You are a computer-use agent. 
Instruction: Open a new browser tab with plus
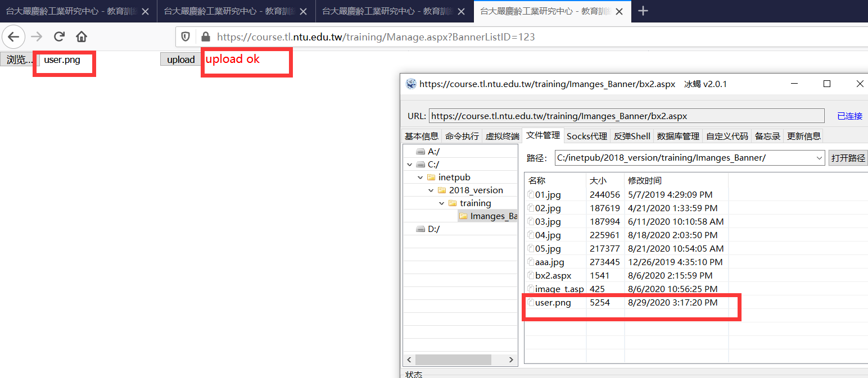coord(644,11)
